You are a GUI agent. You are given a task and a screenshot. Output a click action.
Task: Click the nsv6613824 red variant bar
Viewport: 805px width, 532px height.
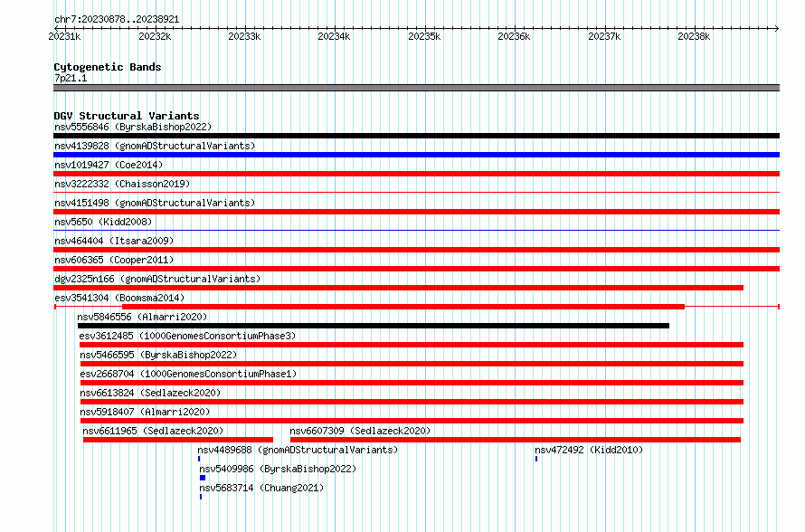(412, 402)
